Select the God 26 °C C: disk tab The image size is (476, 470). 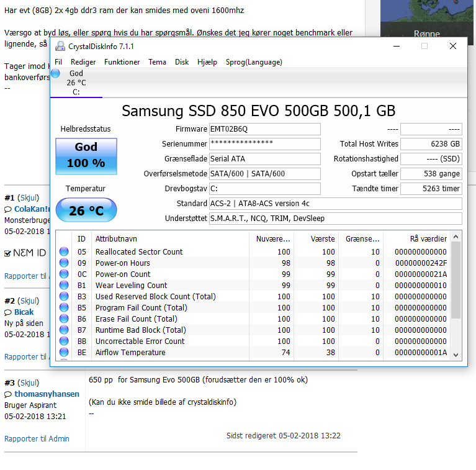[76, 83]
